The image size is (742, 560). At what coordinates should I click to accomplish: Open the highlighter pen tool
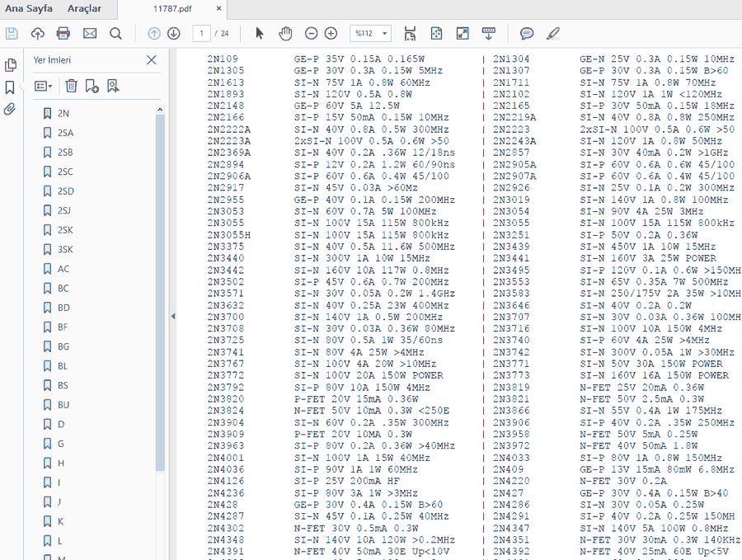552,34
